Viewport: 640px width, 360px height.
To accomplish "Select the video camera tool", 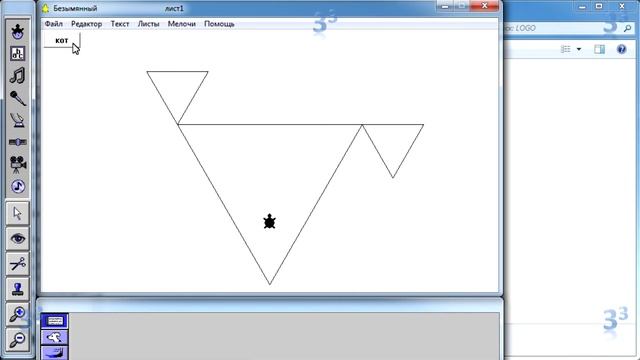I will [x=18, y=164].
